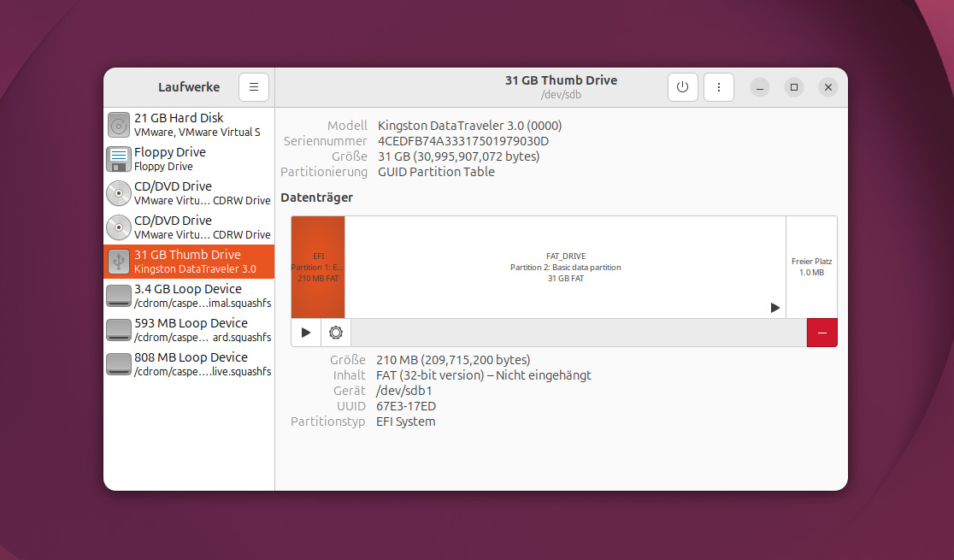Select the 3.4 GB Loop Device
This screenshot has height=560, width=954.
(189, 295)
